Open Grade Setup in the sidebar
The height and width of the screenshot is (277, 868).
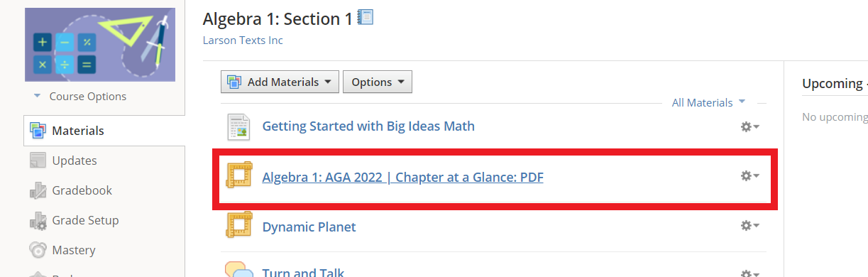(104, 220)
